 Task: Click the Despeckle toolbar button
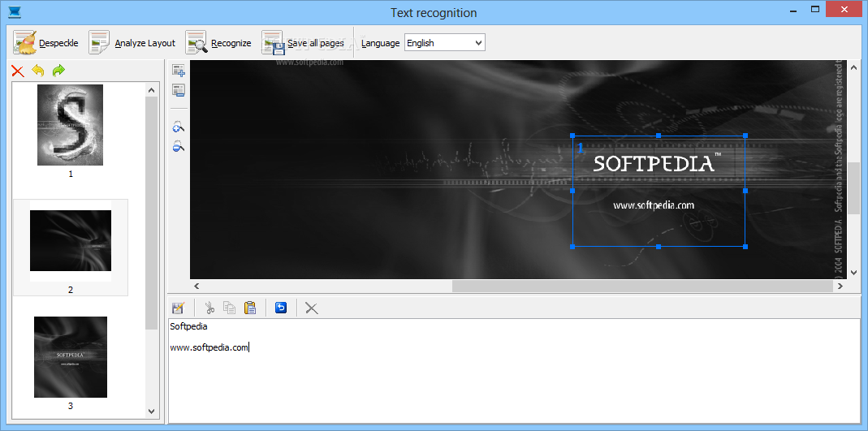46,43
